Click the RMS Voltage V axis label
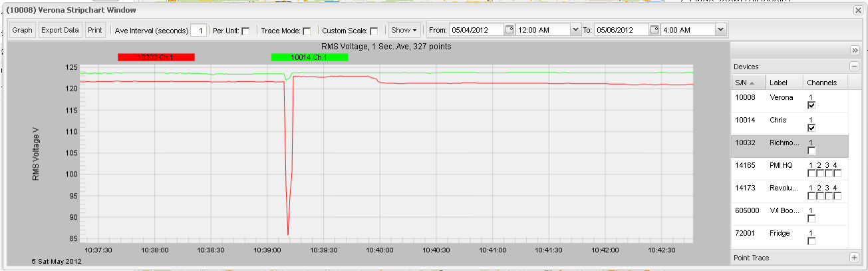 click(x=36, y=154)
